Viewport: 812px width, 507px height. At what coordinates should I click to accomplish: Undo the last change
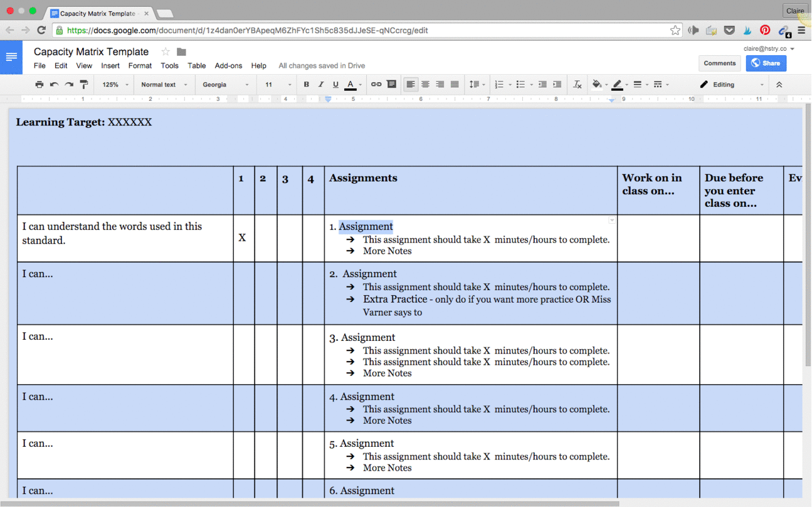click(x=54, y=84)
